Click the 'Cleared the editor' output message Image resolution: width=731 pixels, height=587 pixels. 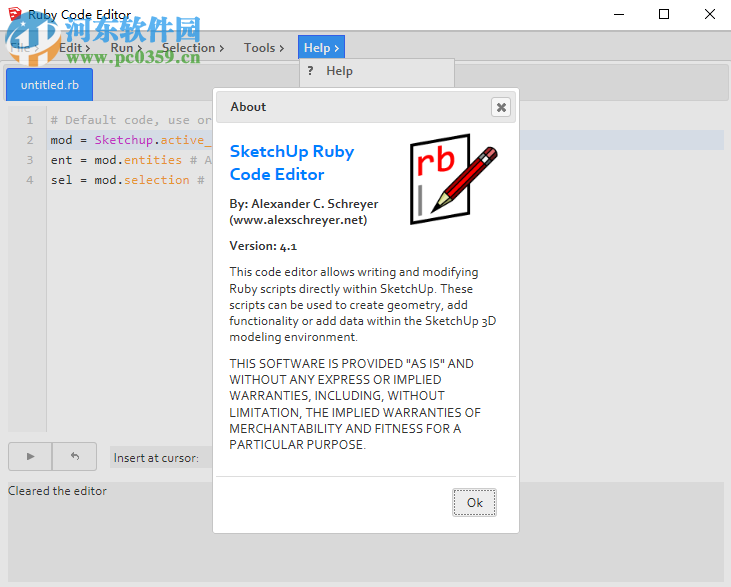(x=57, y=491)
